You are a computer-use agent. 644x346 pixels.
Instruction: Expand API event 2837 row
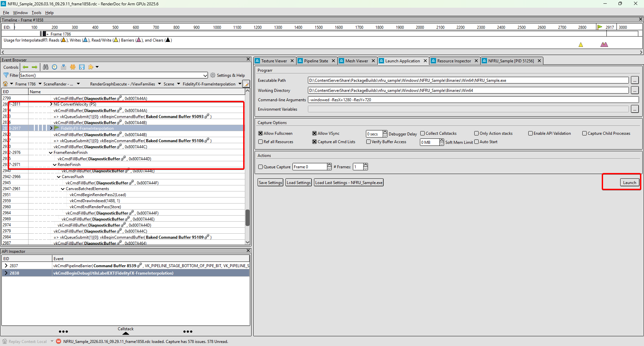6,266
